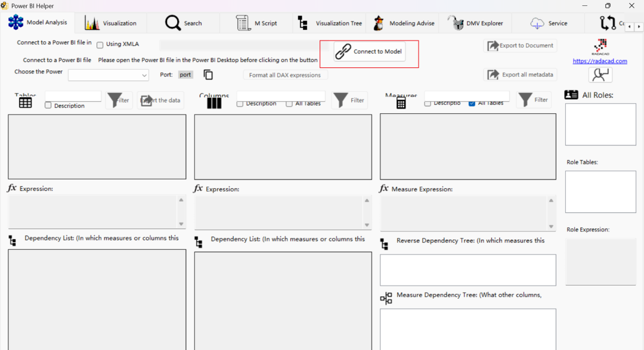Click the Reverse Dependency Tree icon
Screen dimensions: 644x350
384,244
